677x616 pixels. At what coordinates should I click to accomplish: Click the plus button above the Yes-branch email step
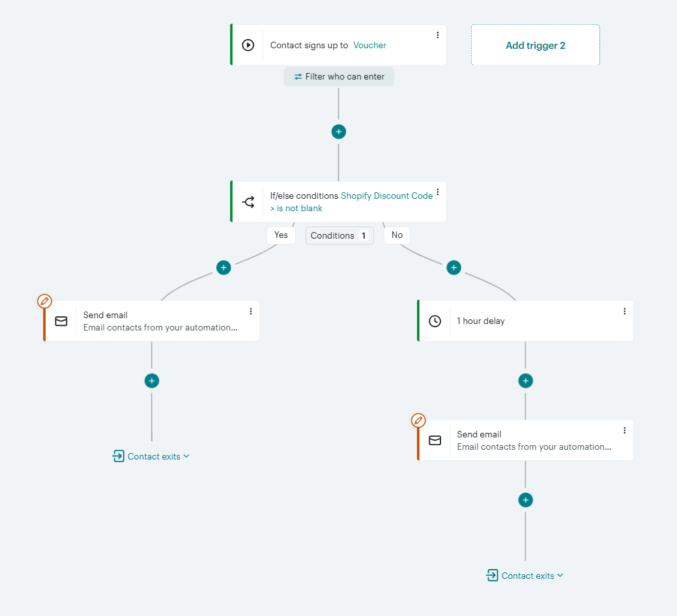click(x=223, y=267)
